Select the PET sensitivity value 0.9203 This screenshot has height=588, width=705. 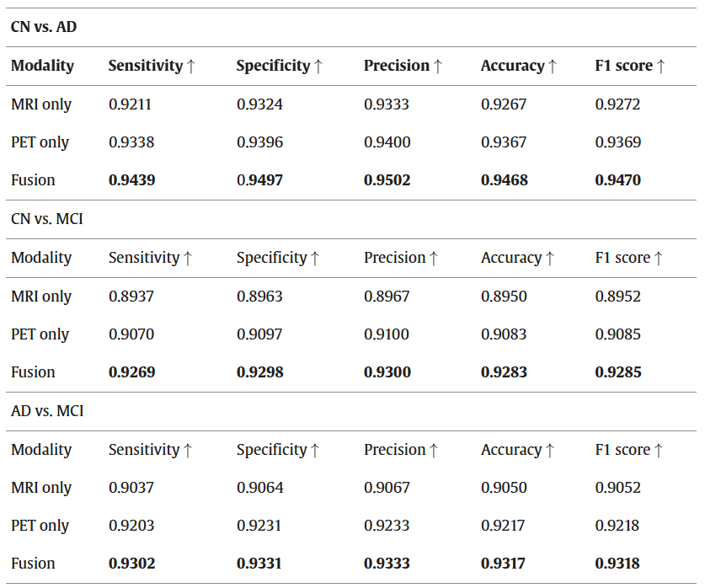pyautogui.click(x=131, y=526)
